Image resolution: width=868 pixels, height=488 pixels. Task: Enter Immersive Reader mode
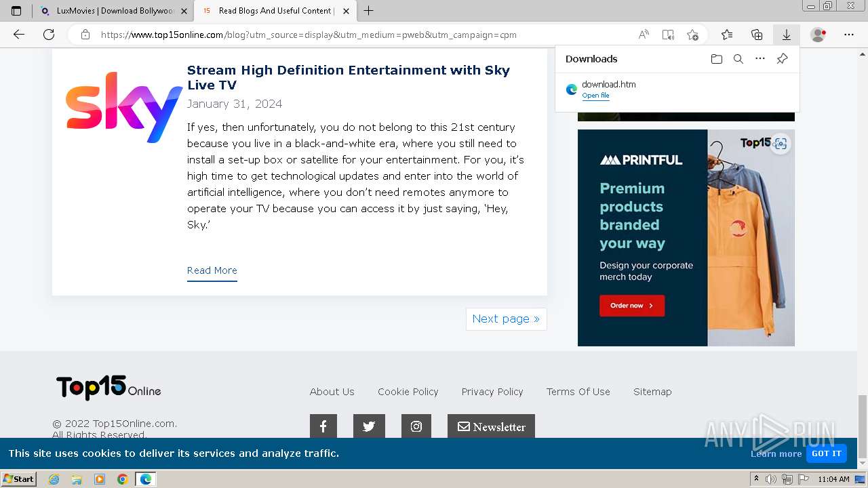[668, 35]
